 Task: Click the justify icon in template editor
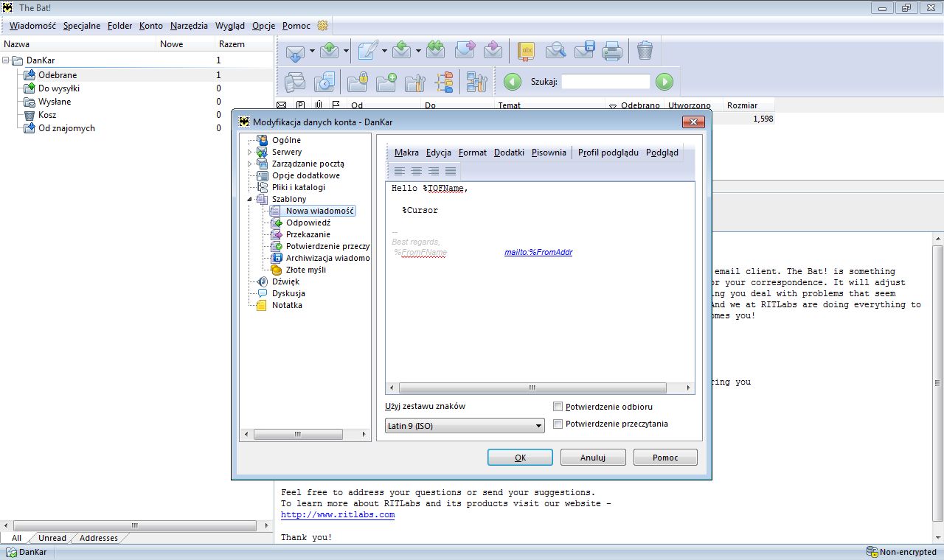451,171
